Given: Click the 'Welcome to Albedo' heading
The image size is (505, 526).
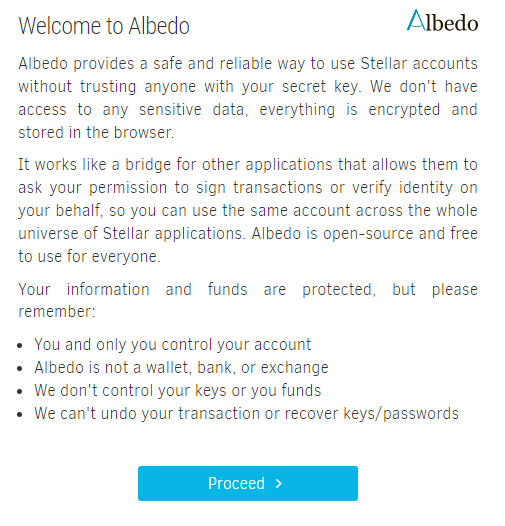Looking at the screenshot, I should click(104, 26).
